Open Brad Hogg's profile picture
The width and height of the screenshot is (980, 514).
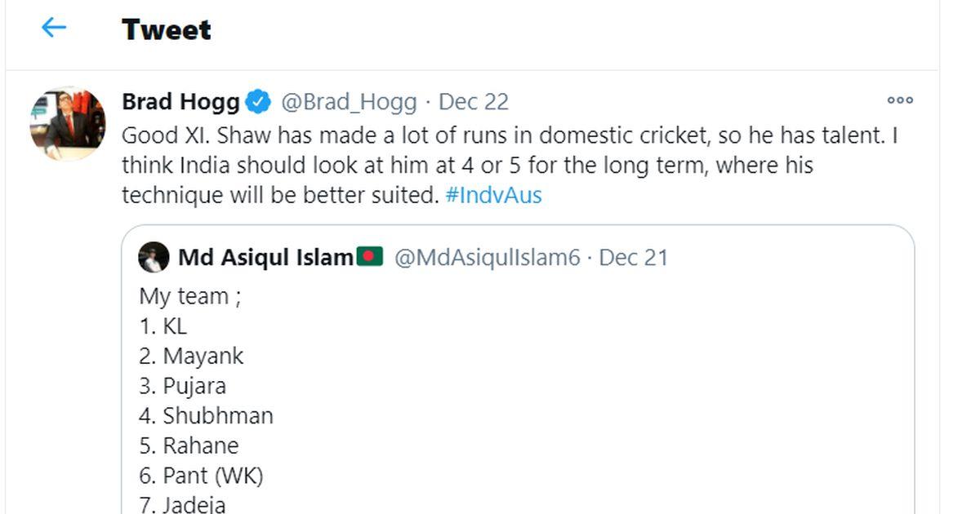pos(68,123)
